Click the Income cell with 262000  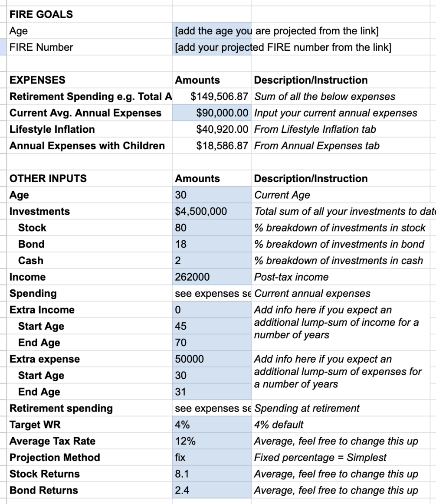pos(212,277)
